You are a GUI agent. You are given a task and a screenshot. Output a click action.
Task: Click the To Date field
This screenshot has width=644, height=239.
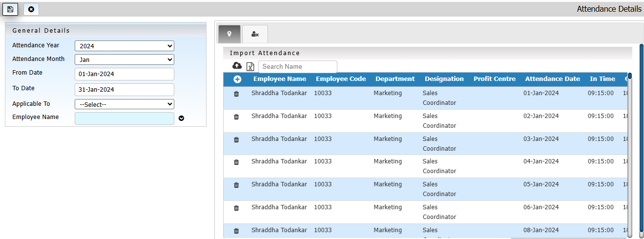[125, 90]
